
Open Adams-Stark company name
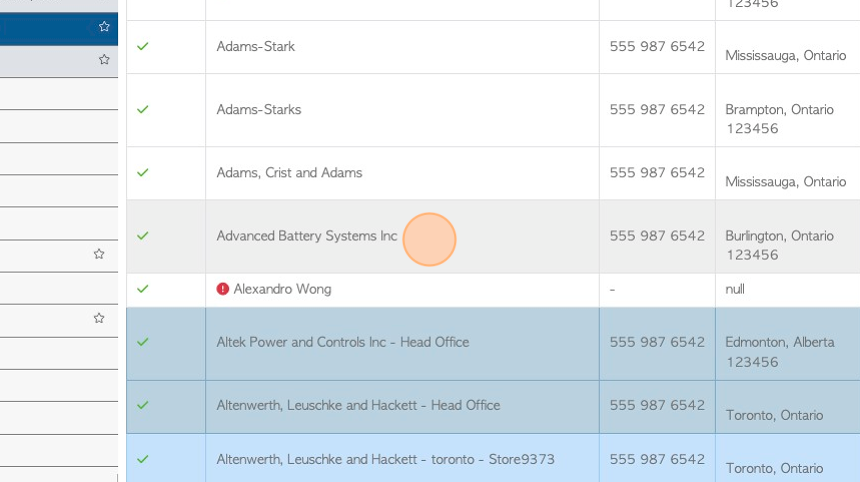pos(256,47)
